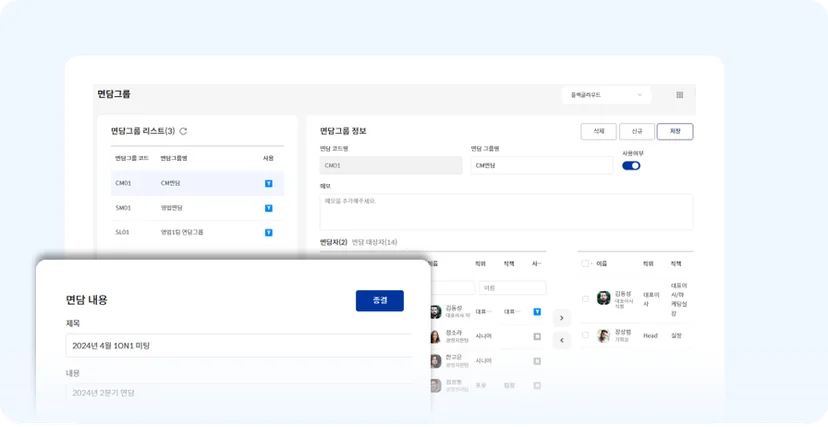Tick the select-all checkbox beside the 이름 header

pyautogui.click(x=585, y=263)
